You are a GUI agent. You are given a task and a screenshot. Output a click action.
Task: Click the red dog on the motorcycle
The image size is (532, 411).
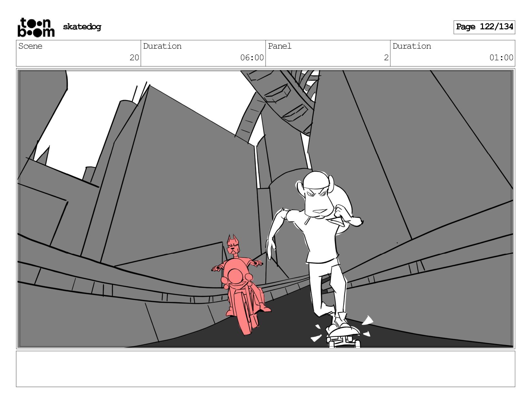(242, 285)
